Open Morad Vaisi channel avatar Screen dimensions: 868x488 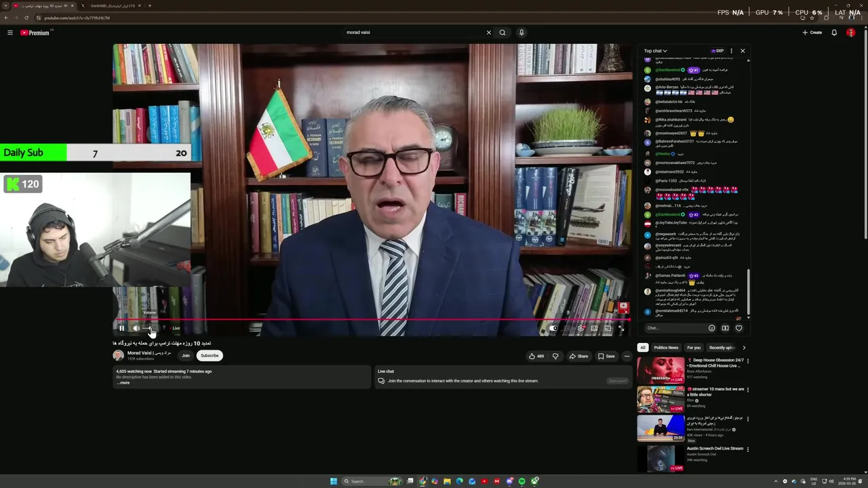pyautogui.click(x=118, y=355)
